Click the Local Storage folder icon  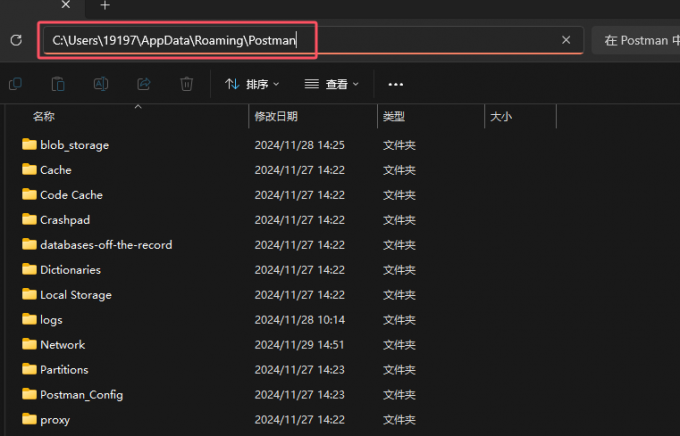[29, 294]
